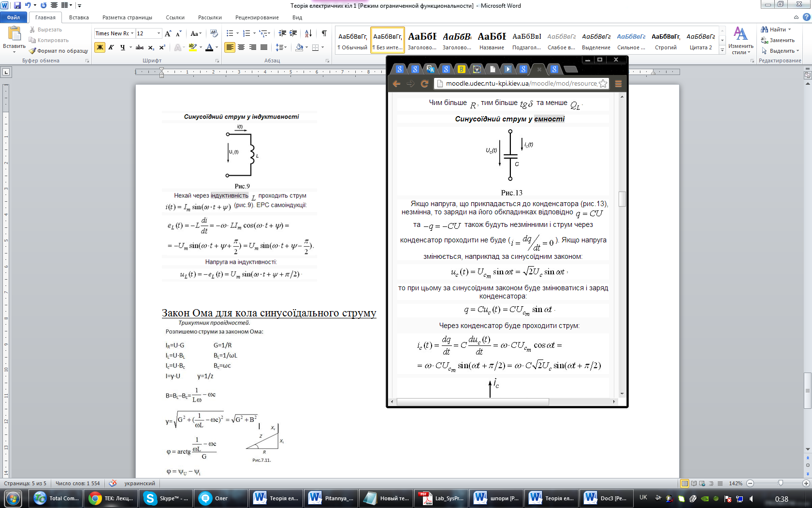Toggle left text alignment

[x=230, y=47]
